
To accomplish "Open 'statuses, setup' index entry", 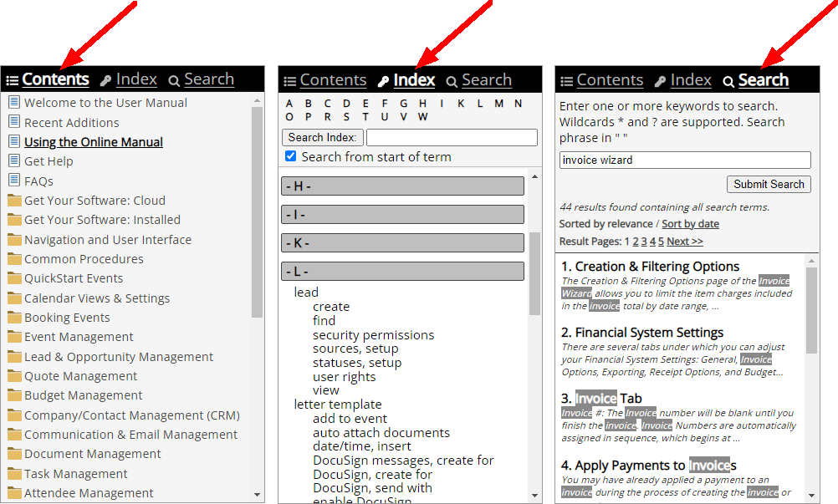I will coord(357,363).
